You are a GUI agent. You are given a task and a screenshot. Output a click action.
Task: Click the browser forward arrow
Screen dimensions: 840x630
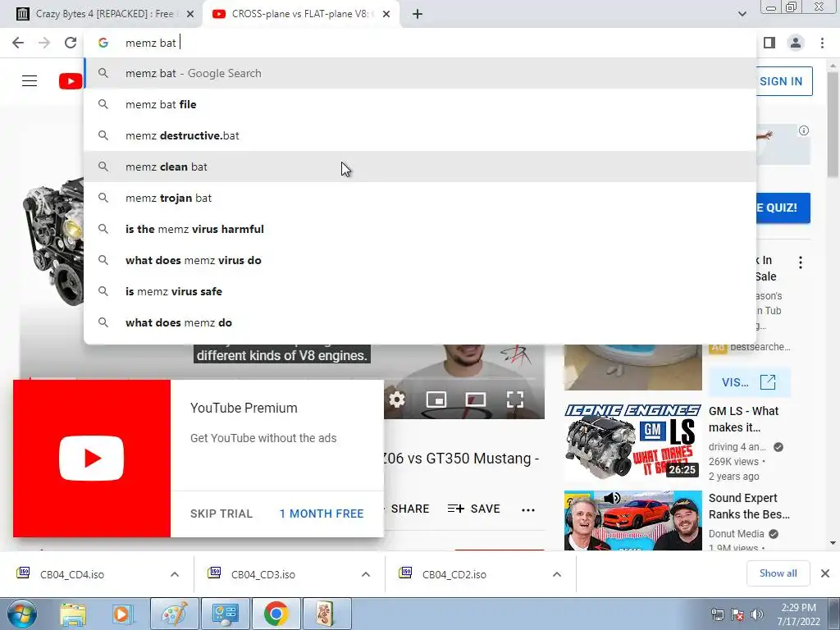[x=44, y=43]
